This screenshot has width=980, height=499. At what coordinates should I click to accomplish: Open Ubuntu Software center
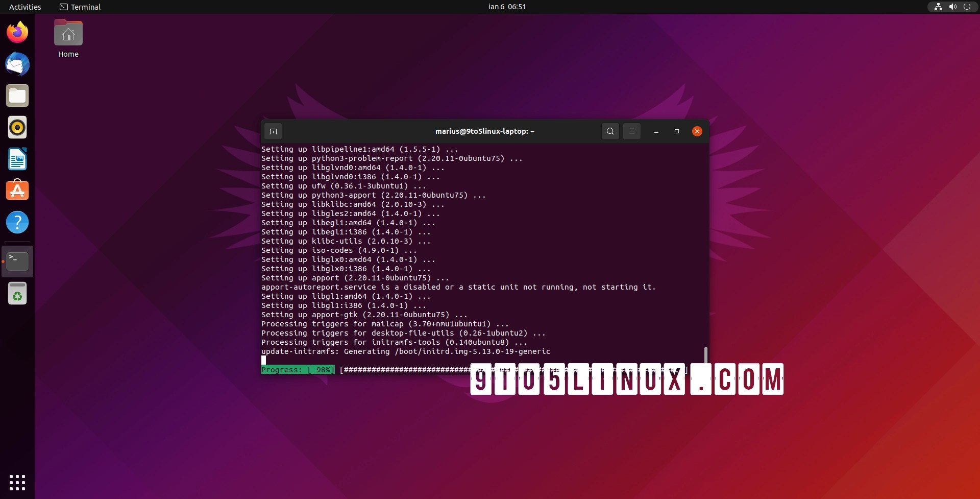tap(17, 191)
